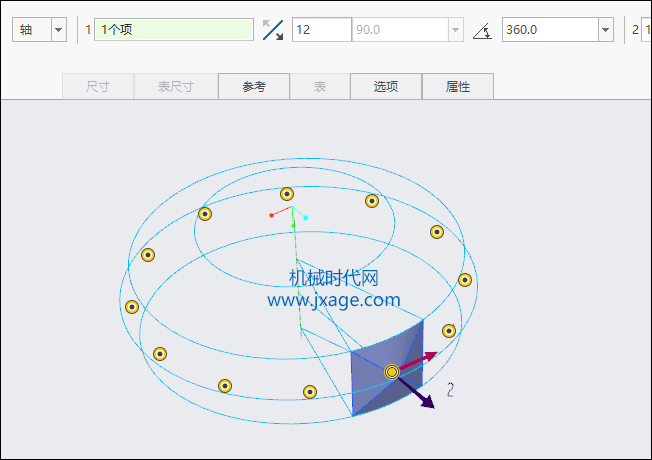This screenshot has width=652, height=460.
Task: Open the 参考 tab
Action: 254,87
